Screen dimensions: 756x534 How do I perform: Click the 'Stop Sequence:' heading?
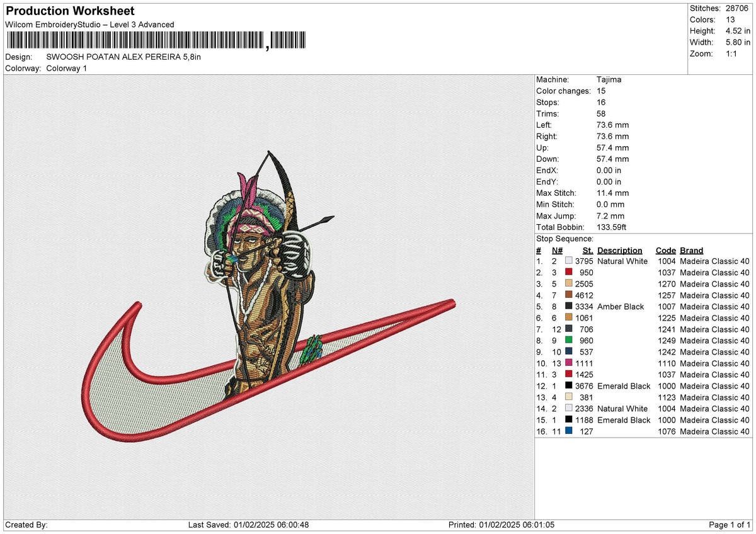coord(564,239)
